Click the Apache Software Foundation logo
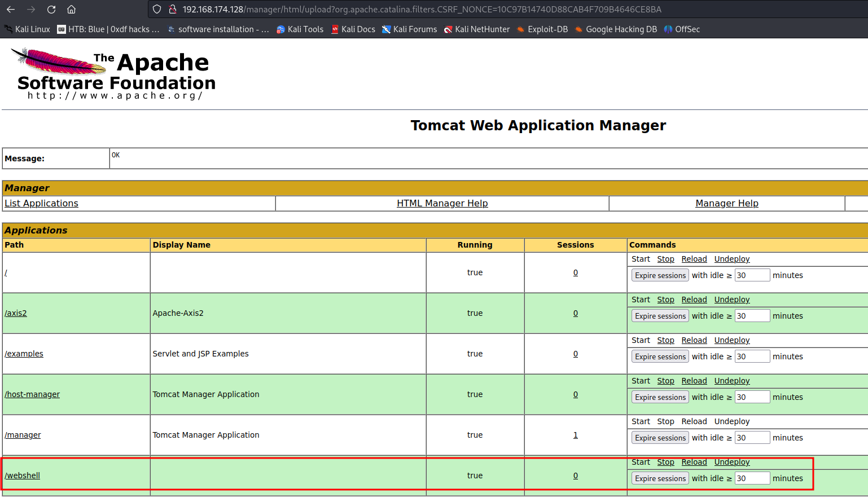Image resolution: width=868 pixels, height=502 pixels. pos(113,74)
